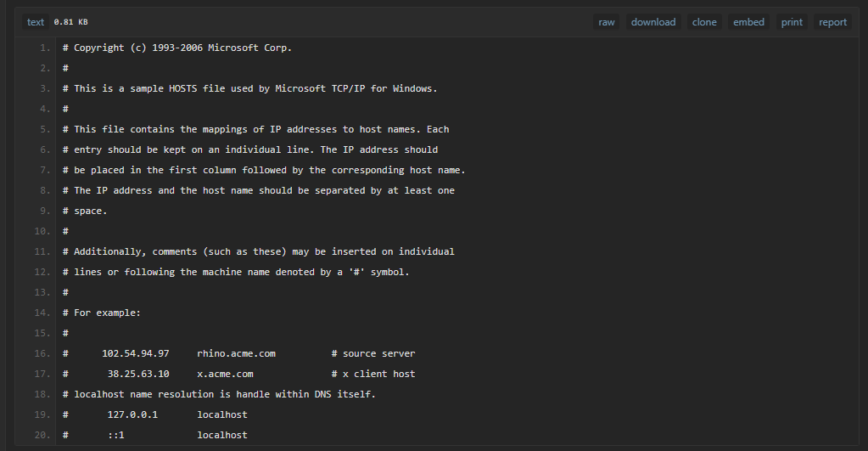Viewport: 868px width, 451px height.
Task: Click line number 5 in gutter
Action: pos(45,129)
